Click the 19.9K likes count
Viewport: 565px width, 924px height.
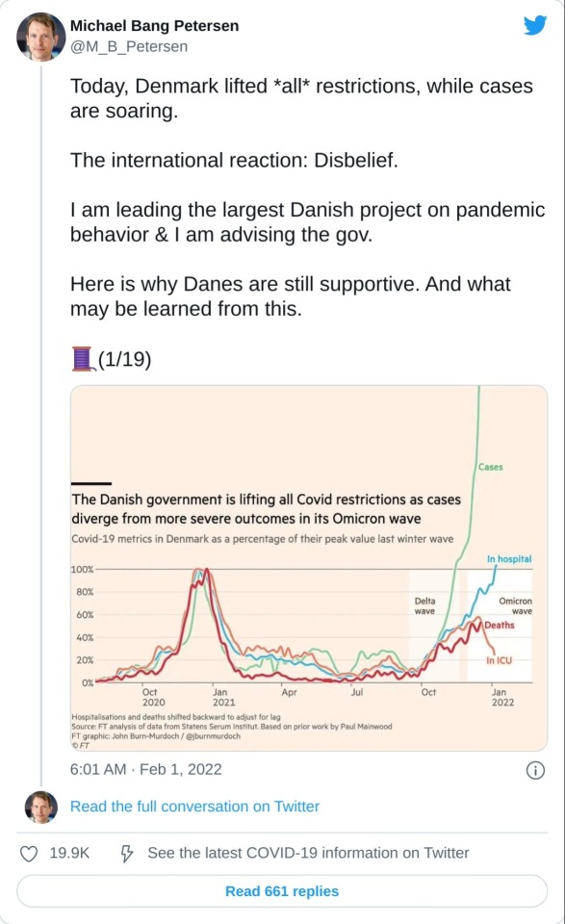[x=69, y=853]
